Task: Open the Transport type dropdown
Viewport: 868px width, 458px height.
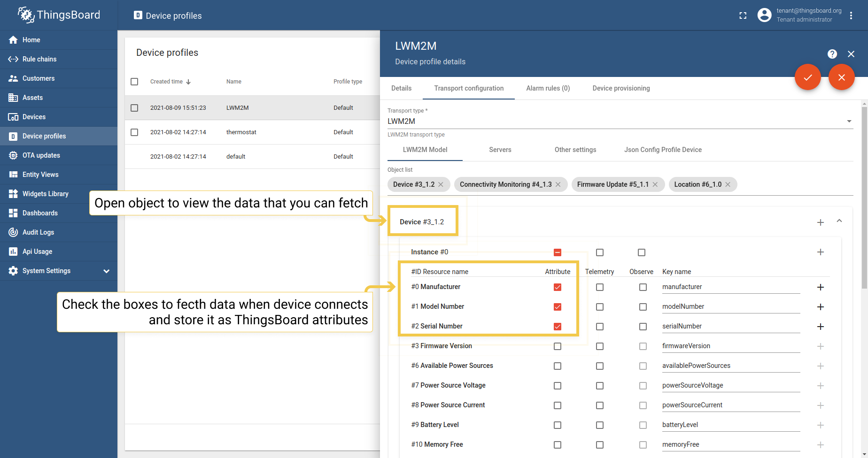Action: click(620, 121)
